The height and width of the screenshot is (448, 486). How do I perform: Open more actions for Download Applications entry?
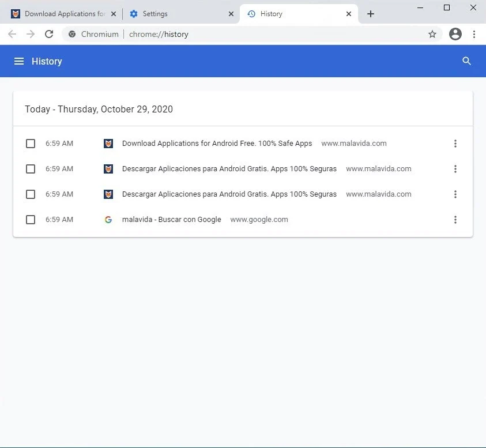(455, 144)
